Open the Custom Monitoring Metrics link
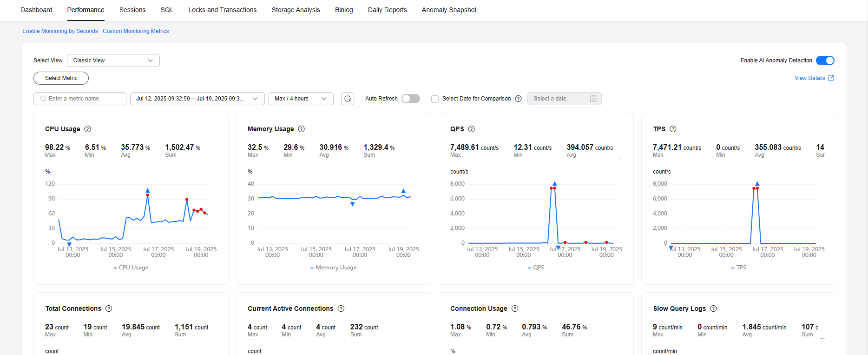The image size is (868, 355). pyautogui.click(x=136, y=31)
